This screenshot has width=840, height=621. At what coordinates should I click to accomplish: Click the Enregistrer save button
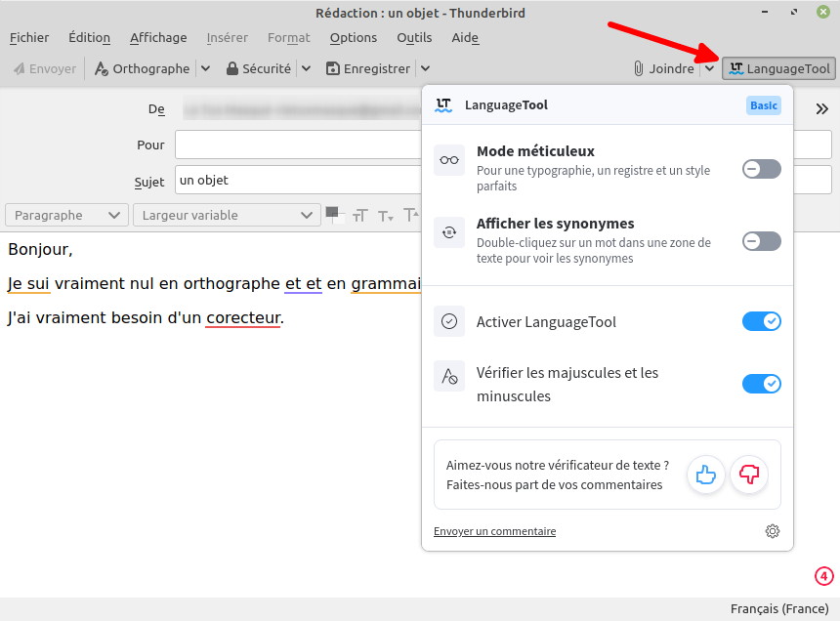click(368, 68)
